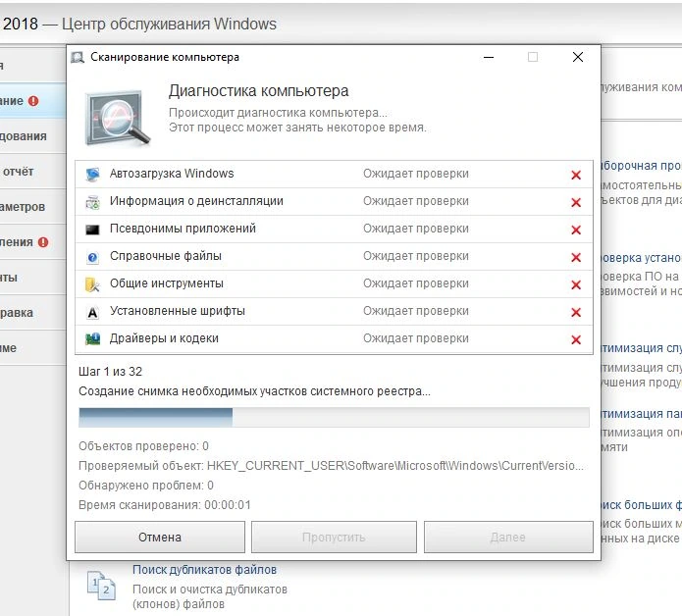Click the HKEY_CURRENT_USER checked object path

click(x=394, y=466)
